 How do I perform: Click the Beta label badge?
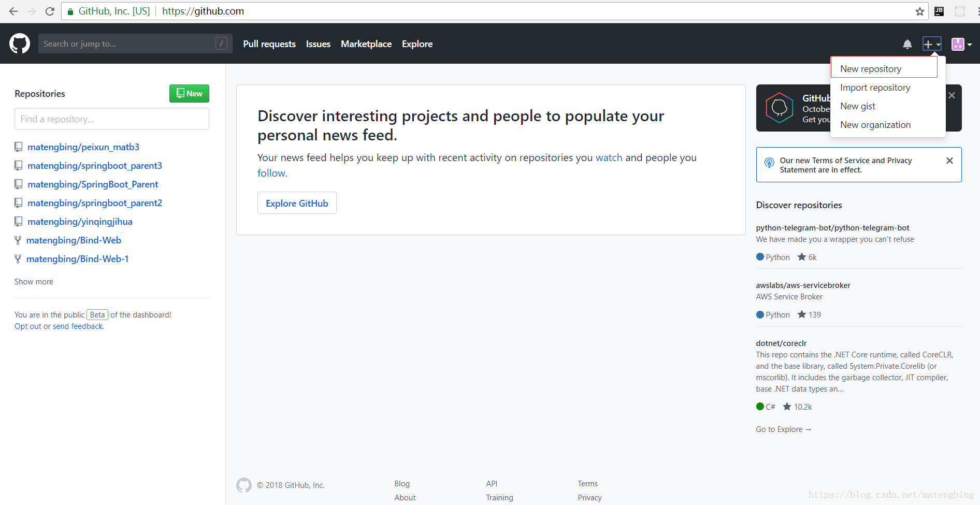[x=97, y=315]
